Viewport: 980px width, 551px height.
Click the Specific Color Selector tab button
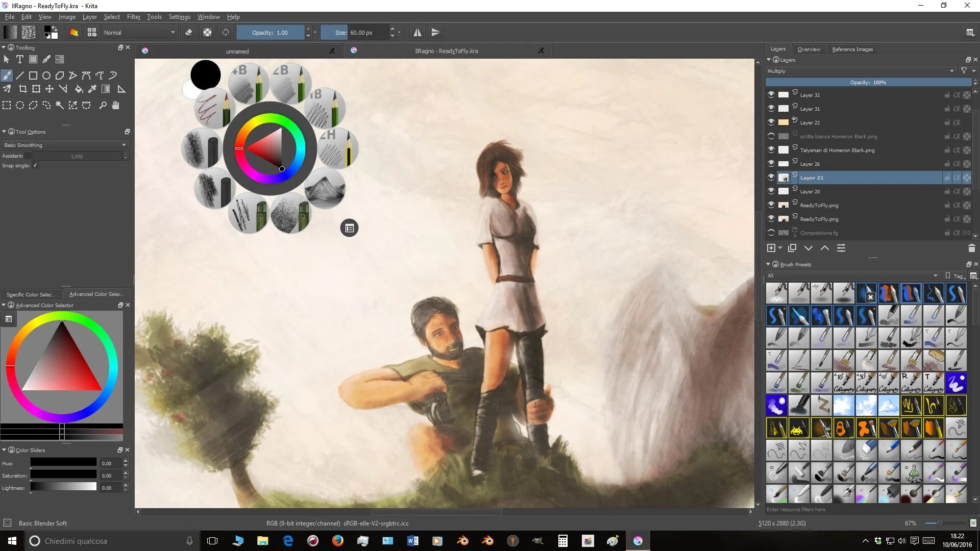(x=31, y=294)
